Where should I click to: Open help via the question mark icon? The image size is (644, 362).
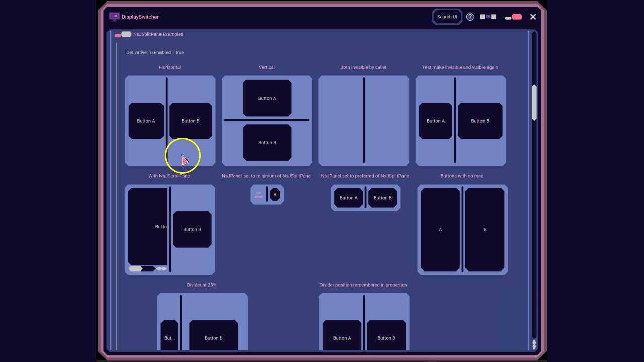coord(470,17)
